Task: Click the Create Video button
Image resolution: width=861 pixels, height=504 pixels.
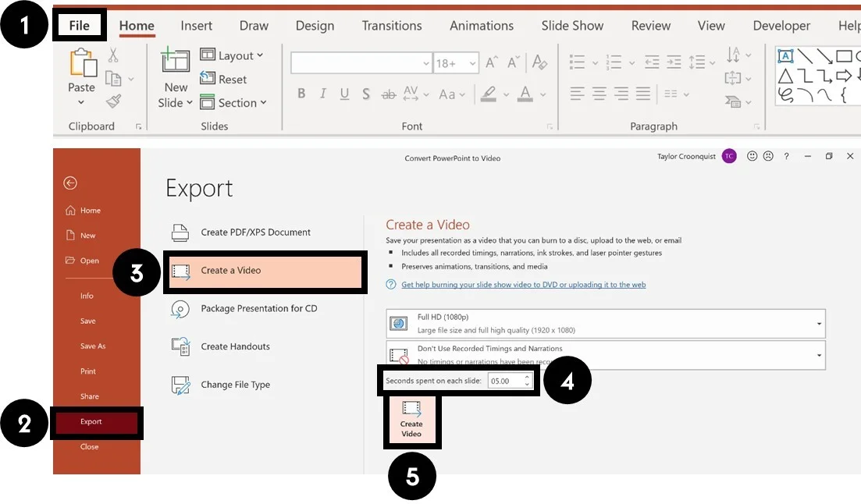Action: tap(411, 420)
